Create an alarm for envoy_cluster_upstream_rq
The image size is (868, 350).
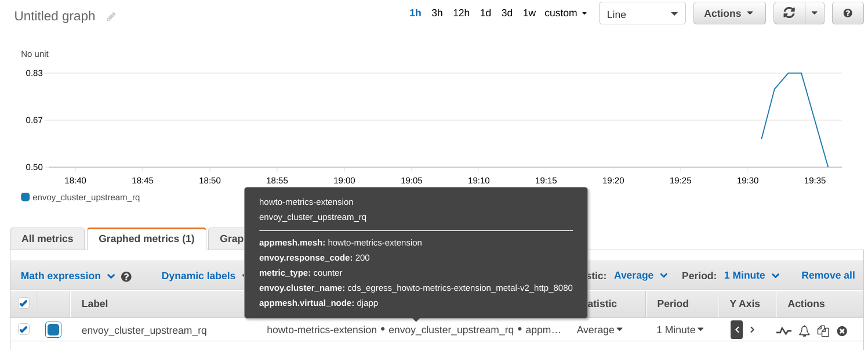pos(804,330)
